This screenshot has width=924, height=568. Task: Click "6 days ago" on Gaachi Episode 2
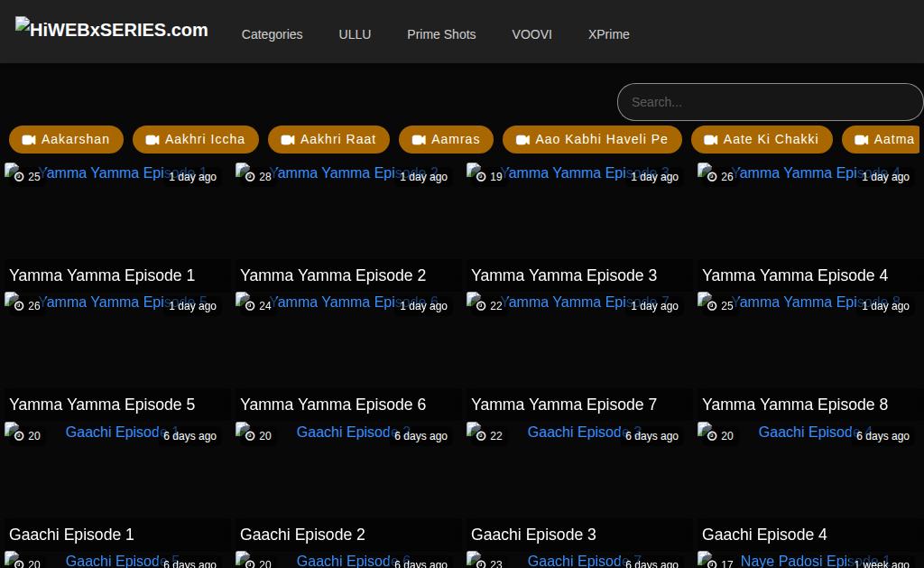tap(420, 436)
